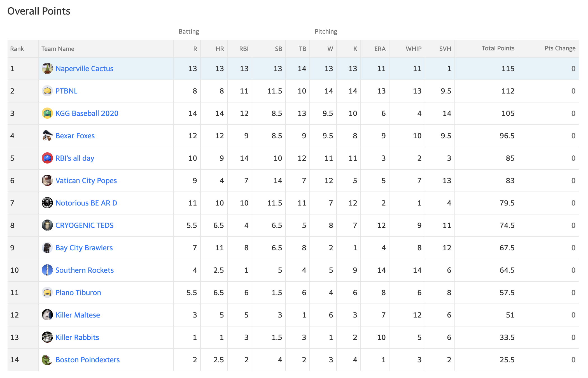588x378 pixels.
Task: Click the Bexar Foxes team avatar
Action: tap(47, 136)
